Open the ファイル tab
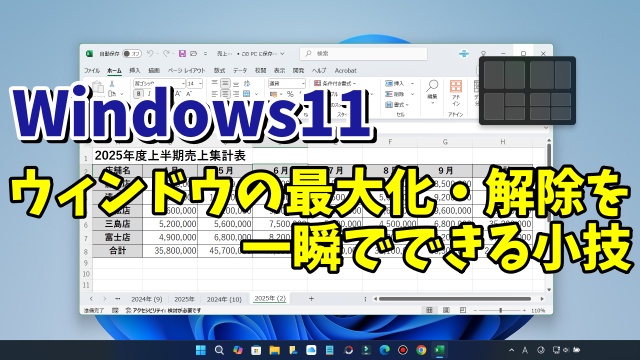The height and width of the screenshot is (360, 640). tap(92, 70)
